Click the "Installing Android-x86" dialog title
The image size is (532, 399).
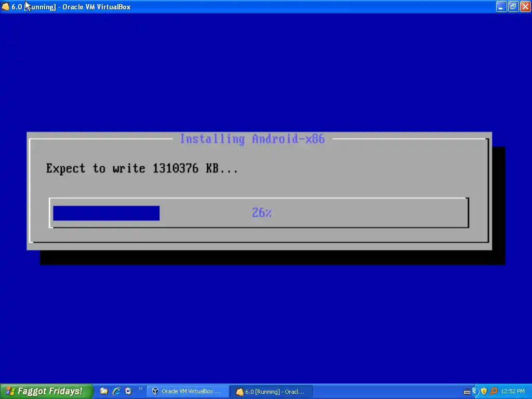(x=252, y=139)
